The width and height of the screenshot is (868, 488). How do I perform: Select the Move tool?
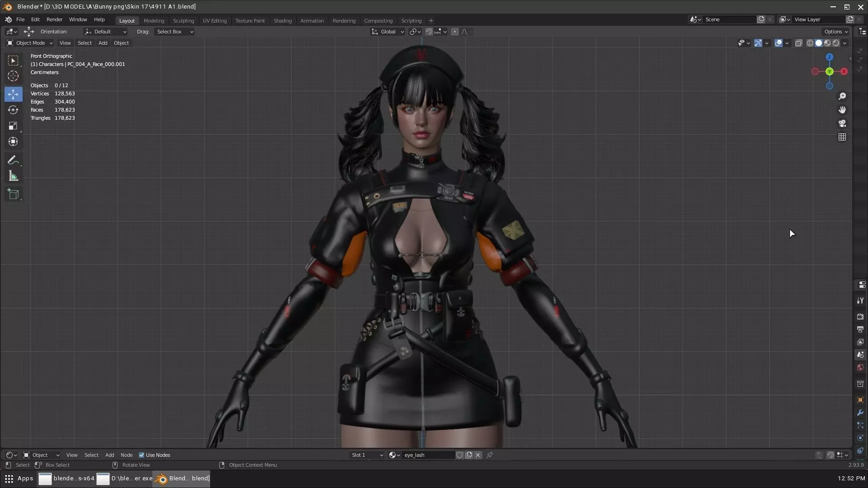[x=13, y=94]
